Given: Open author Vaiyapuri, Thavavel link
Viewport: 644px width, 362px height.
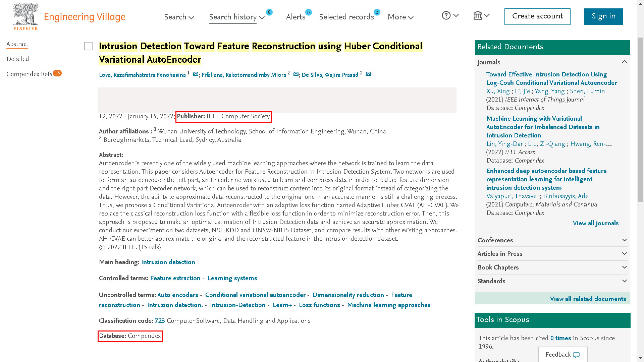Looking at the screenshot, I should (512, 196).
